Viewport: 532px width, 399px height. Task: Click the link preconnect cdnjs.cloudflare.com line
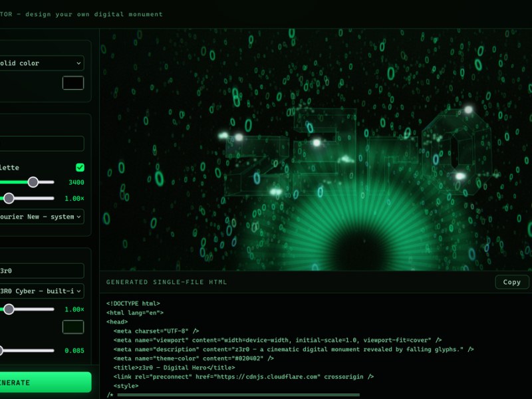243,376
